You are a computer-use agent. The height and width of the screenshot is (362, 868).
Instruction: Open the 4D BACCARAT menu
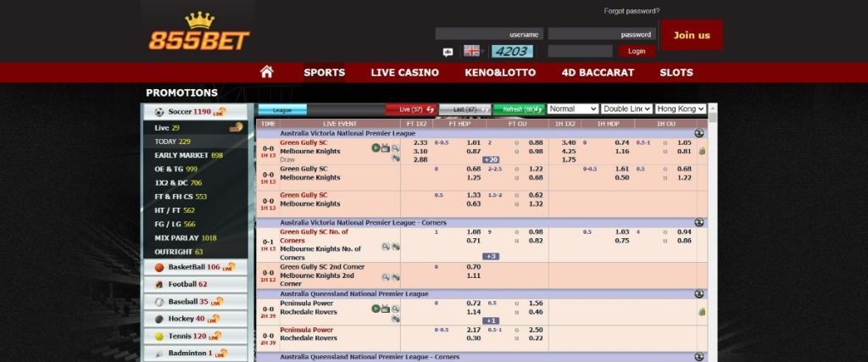point(598,73)
